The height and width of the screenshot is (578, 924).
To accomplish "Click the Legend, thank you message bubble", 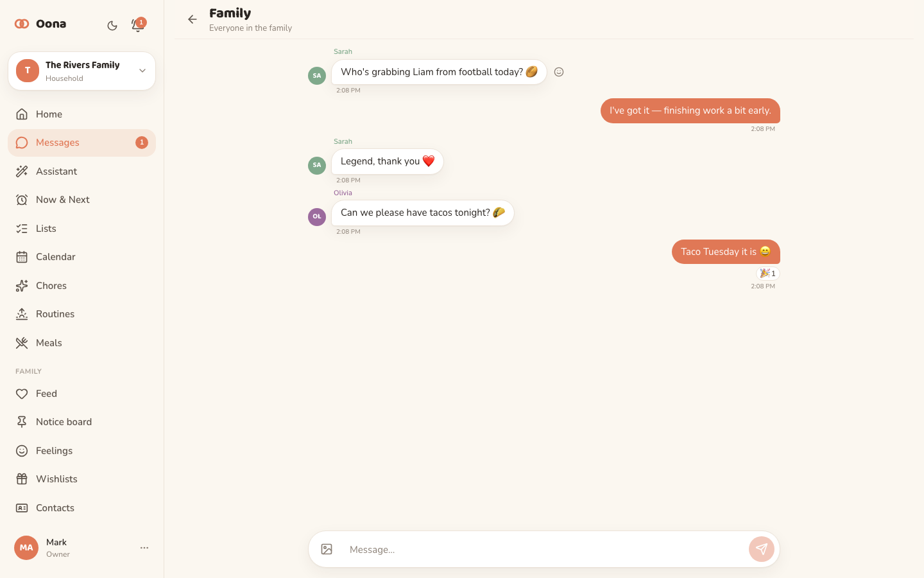I will 388,161.
